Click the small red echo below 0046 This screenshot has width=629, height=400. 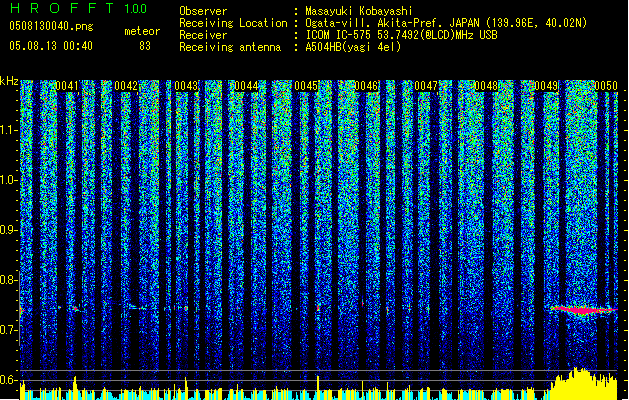pos(363,304)
